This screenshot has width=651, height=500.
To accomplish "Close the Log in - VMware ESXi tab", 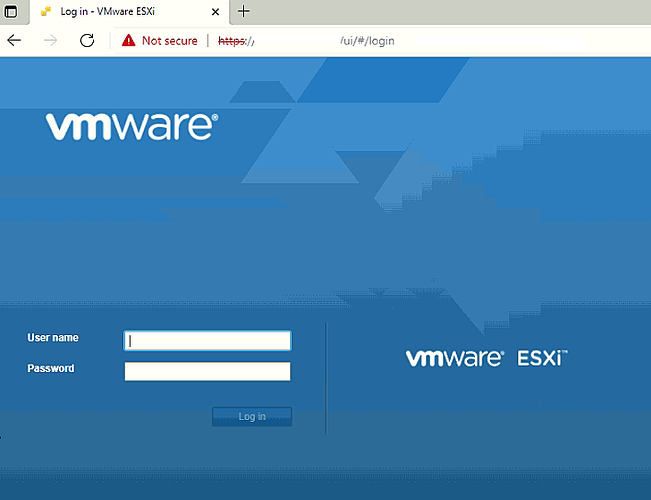I will click(215, 12).
